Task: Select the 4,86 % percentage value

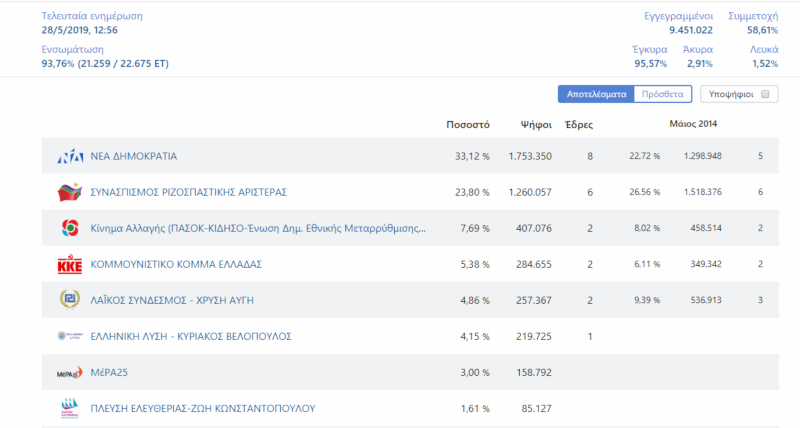Action: (x=475, y=300)
